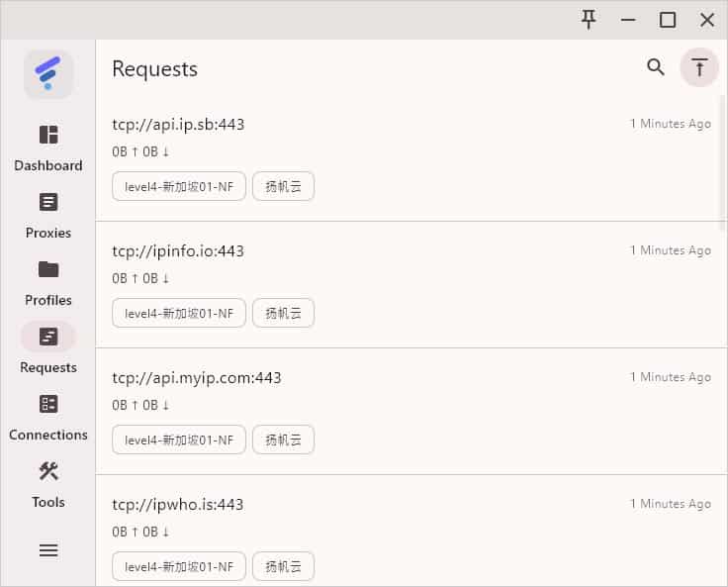Click the search magnifier icon
Viewport: 728px width, 587px height.
pos(656,67)
